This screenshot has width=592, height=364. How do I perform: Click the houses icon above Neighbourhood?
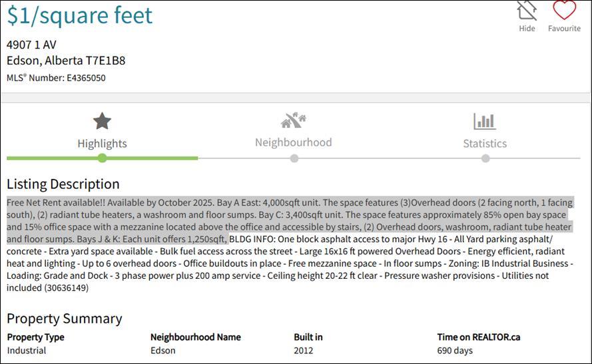[294, 120]
